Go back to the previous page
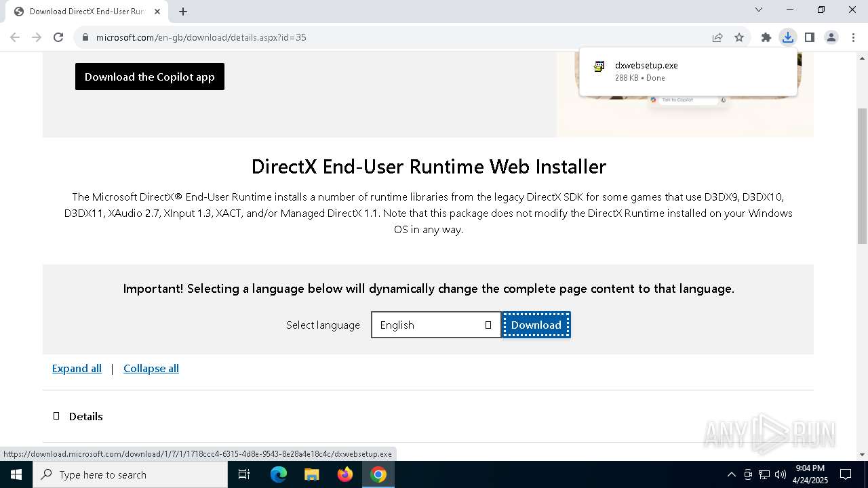 tap(15, 37)
